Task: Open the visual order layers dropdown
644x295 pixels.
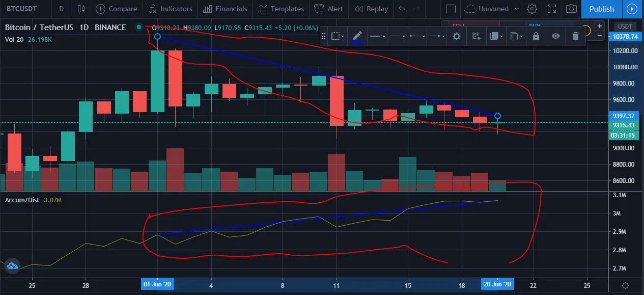Action: point(496,36)
